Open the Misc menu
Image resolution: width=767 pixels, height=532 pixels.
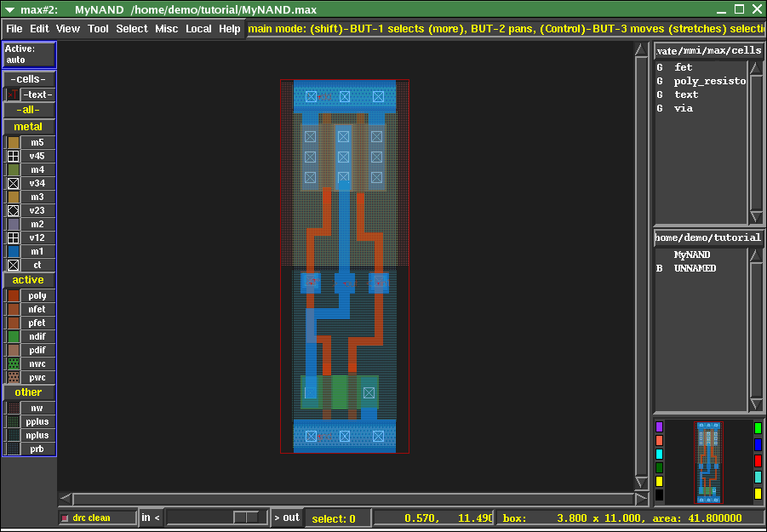pyautogui.click(x=167, y=28)
